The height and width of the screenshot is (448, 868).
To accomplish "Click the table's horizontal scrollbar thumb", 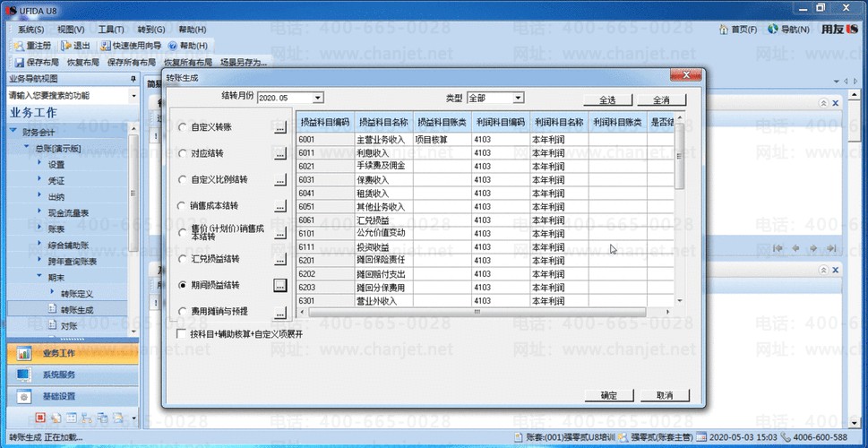I will (477, 313).
